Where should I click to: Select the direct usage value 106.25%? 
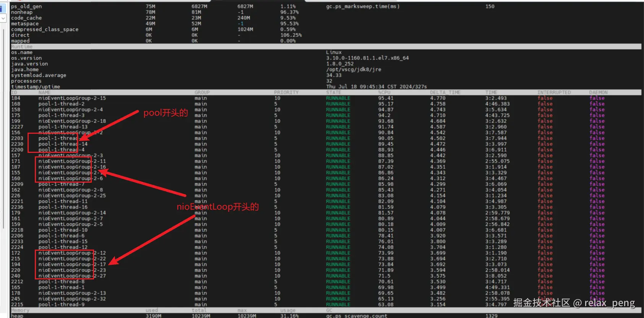coord(291,35)
